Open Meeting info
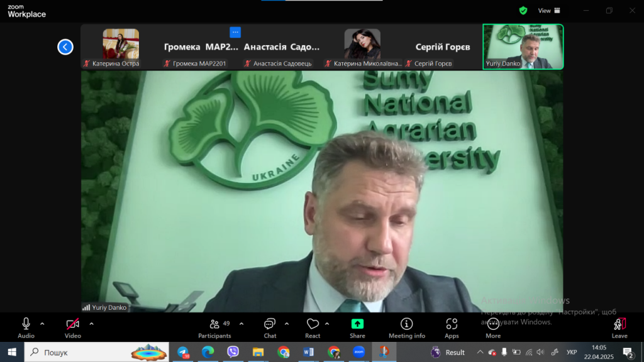644x362 pixels. click(407, 328)
